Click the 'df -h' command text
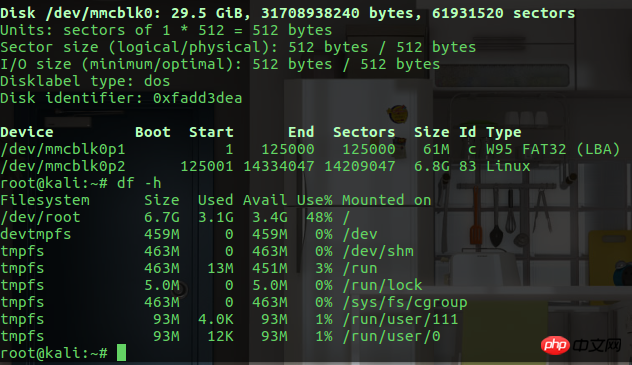The width and height of the screenshot is (632, 365). pyautogui.click(x=139, y=183)
